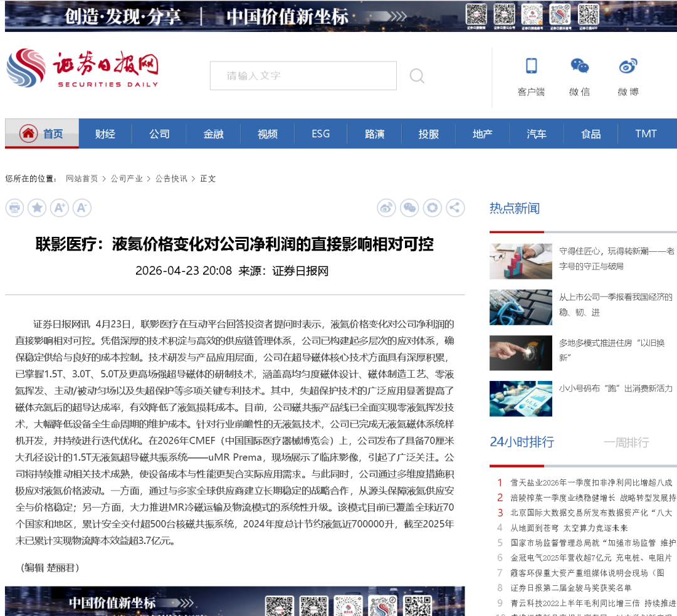
Task: Open the 汽车 navigation tab
Action: [x=536, y=134]
